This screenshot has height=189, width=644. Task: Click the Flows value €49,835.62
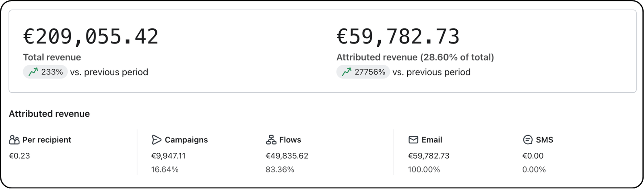click(287, 156)
